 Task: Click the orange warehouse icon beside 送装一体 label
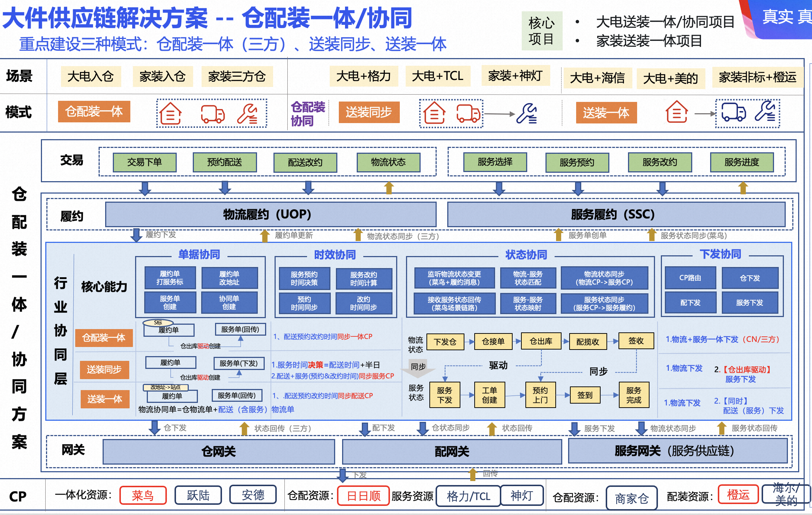pos(677,112)
